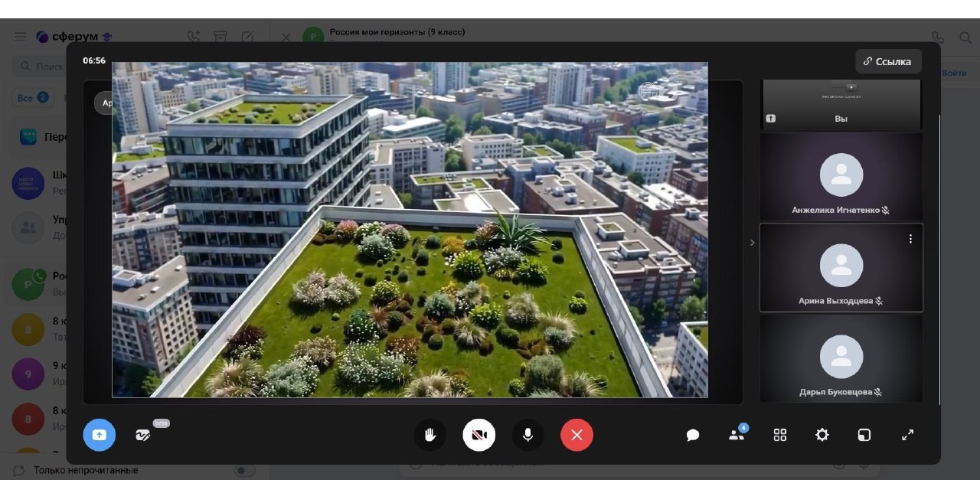This screenshot has height=480, width=980.
Task: Open the archive icon in Сферум header
Action: point(220,37)
